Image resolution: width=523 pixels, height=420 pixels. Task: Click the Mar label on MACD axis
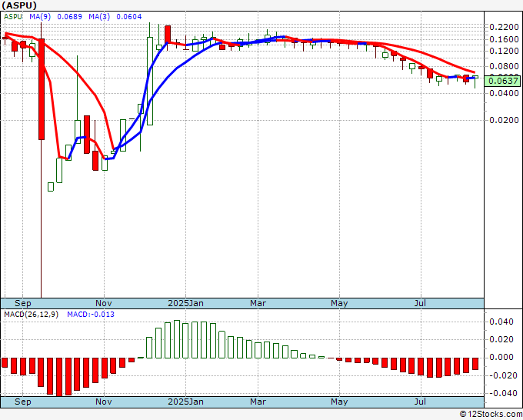click(x=258, y=402)
